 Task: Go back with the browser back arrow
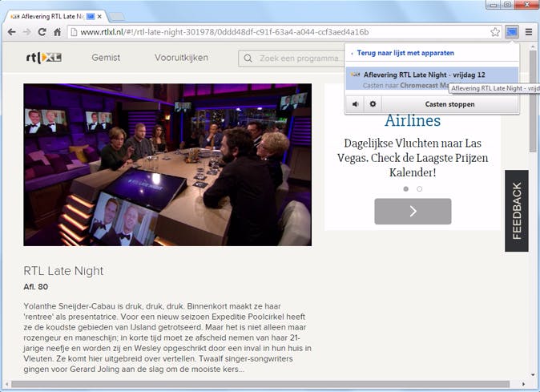click(11, 32)
